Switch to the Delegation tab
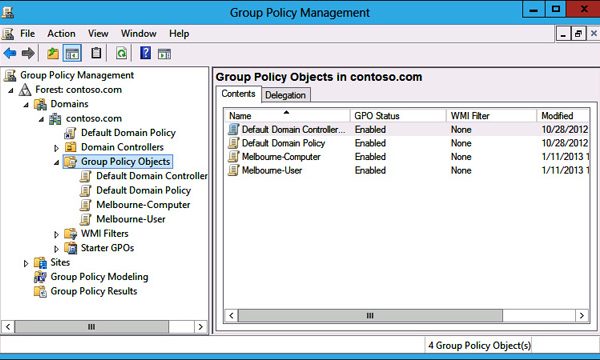This screenshot has height=360, width=600. click(285, 95)
